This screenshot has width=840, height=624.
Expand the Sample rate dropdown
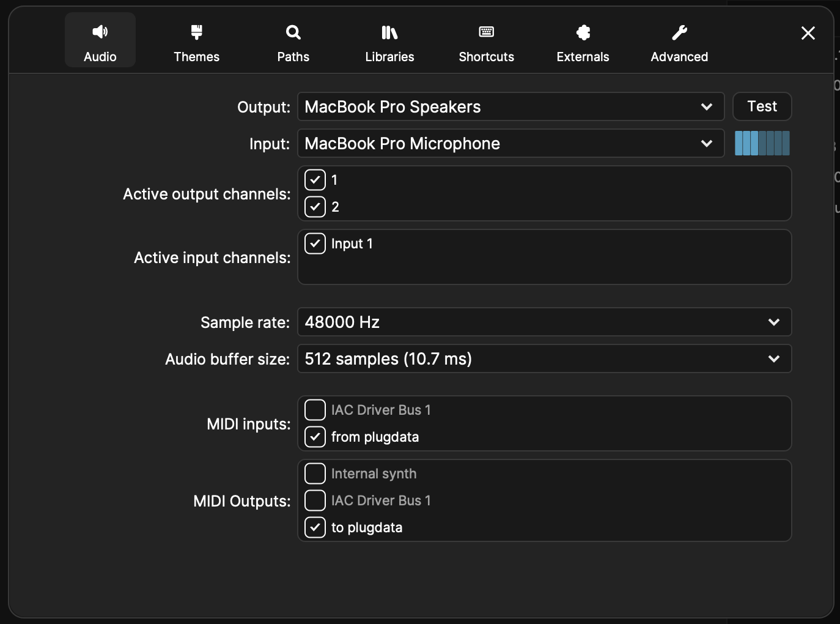point(545,322)
